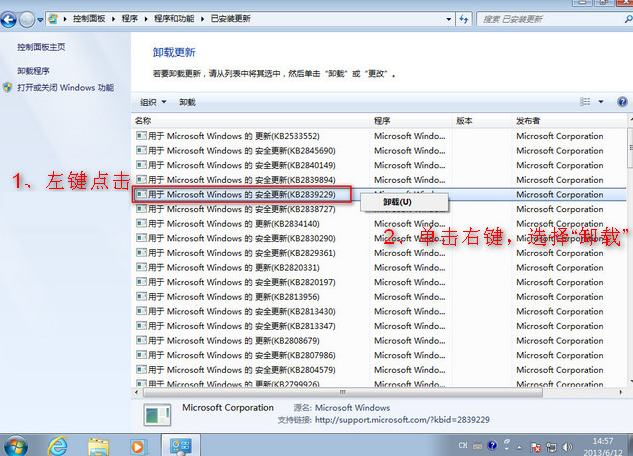
Task: Click the icon of the KB2808679 row
Action: (x=141, y=340)
